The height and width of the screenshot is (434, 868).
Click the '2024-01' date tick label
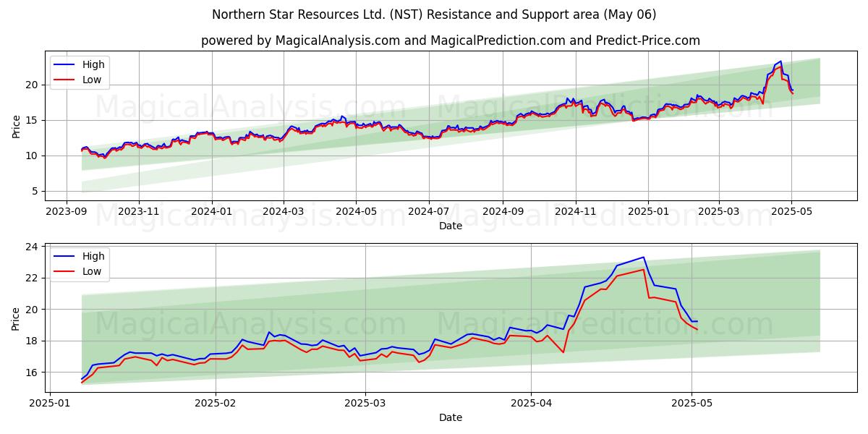pos(212,211)
